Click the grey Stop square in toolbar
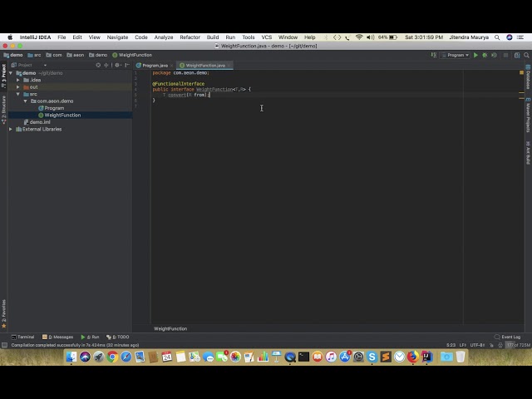Viewport: 532px width, 399px height. 505,55
